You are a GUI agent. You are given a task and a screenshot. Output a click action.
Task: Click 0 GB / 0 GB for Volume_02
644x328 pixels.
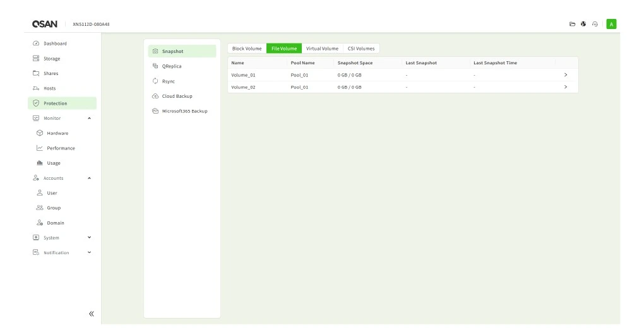coord(350,87)
